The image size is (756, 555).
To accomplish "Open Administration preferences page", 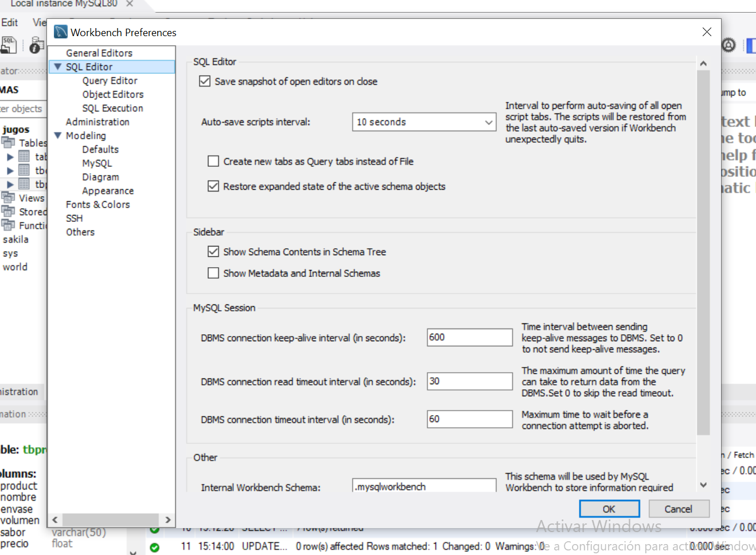I will point(97,122).
